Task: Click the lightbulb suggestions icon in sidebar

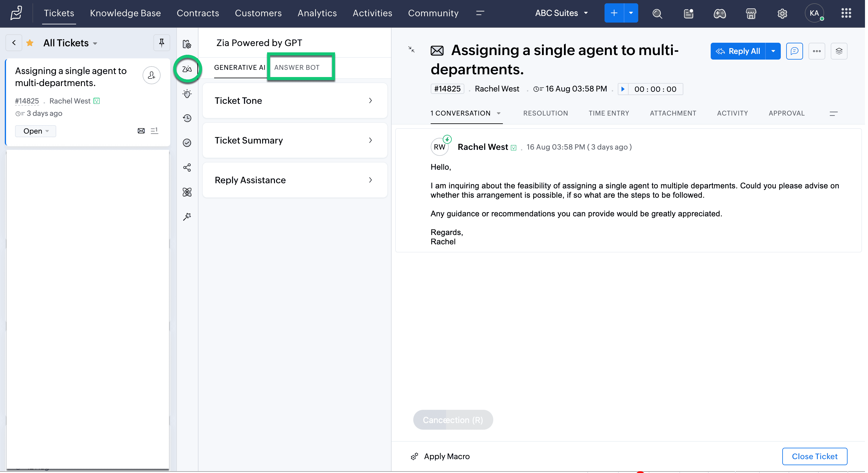Action: [187, 94]
